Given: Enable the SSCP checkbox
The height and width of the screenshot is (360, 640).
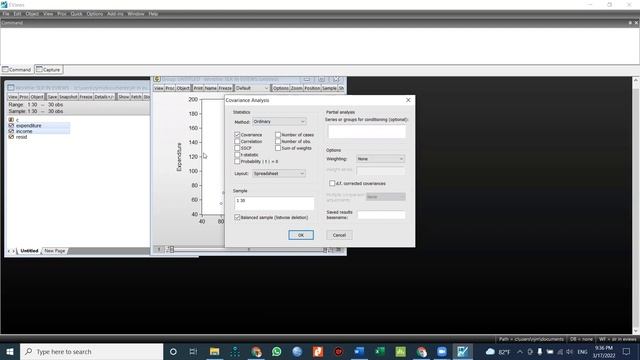Looking at the screenshot, I should (237, 148).
